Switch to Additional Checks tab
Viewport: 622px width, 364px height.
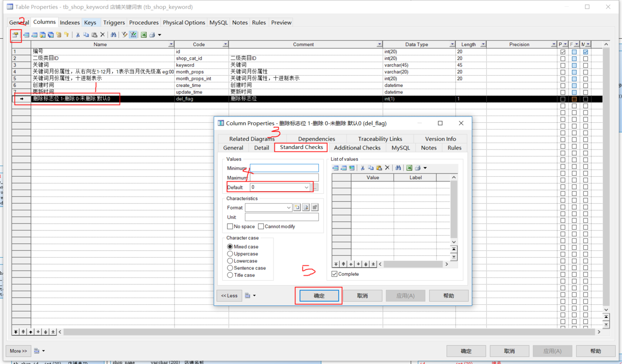(x=357, y=148)
